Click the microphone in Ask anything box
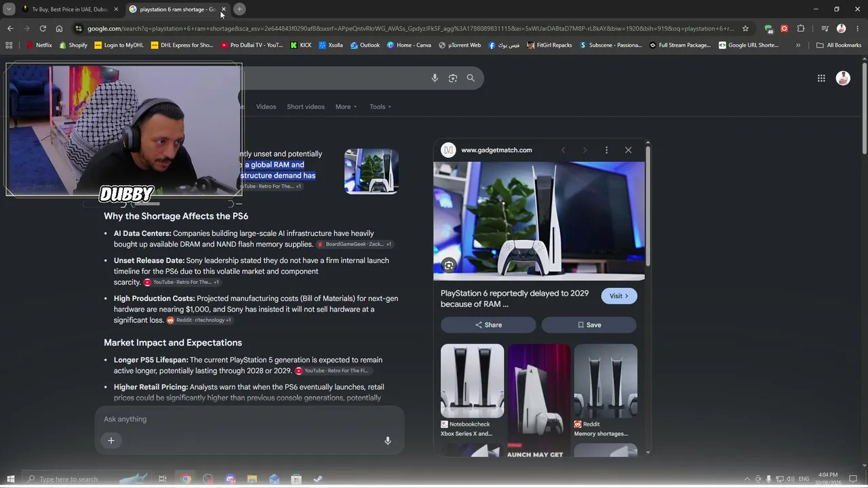Viewport: 868px width, 488px height. click(x=388, y=441)
